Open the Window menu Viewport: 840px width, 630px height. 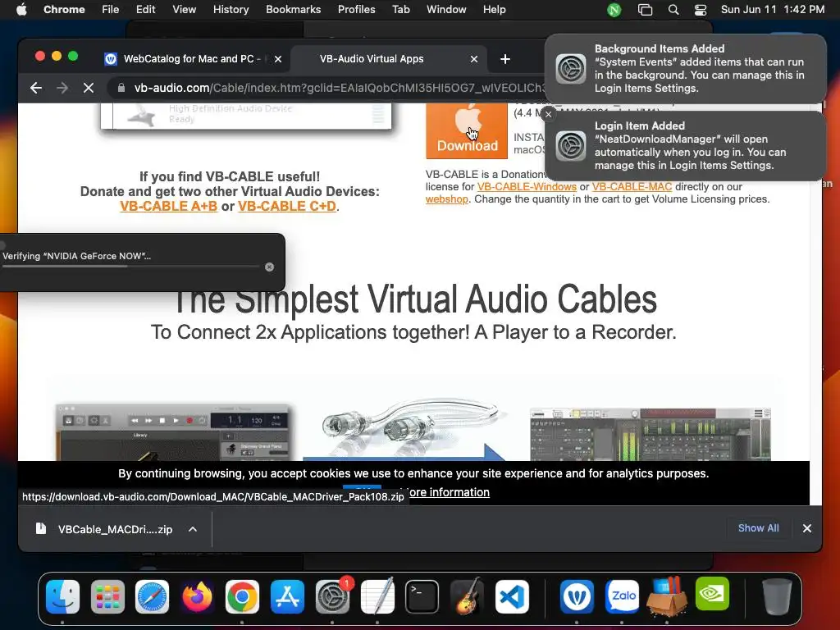446,10
